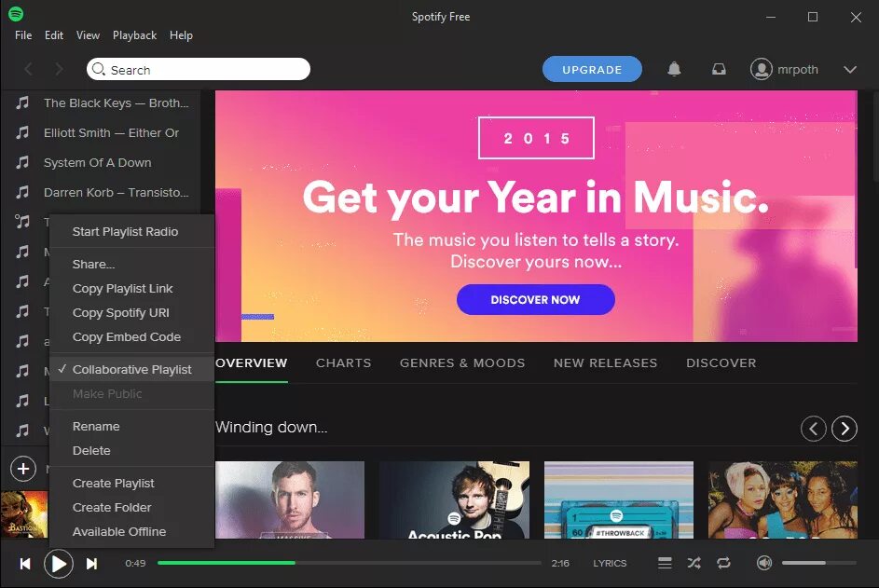Select Start Playlist Radio from context menu

click(131, 231)
